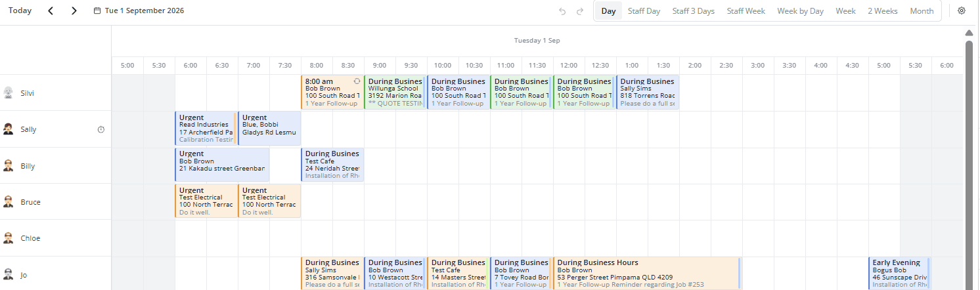Switch to Month view
The height and width of the screenshot is (290, 980).
pyautogui.click(x=922, y=11)
